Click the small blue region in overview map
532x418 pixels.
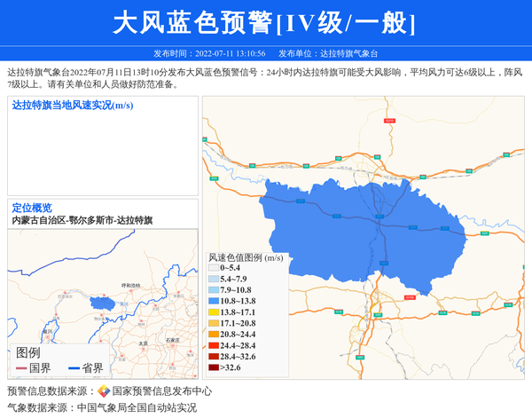point(104,303)
